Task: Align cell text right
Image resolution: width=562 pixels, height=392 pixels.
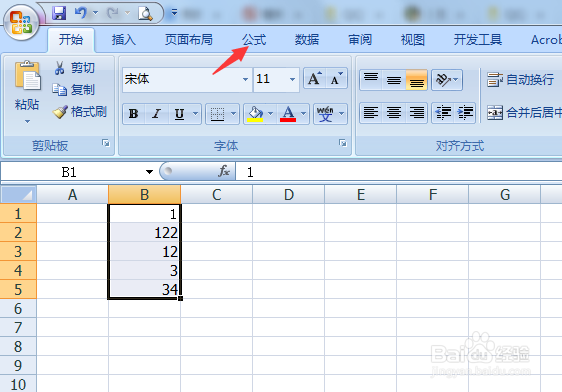Action: (x=416, y=113)
